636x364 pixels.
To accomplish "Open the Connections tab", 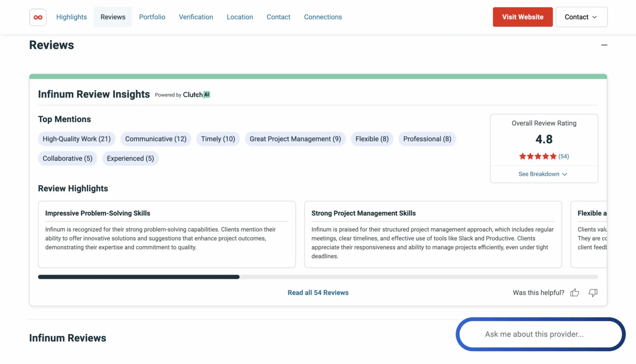I will point(323,17).
